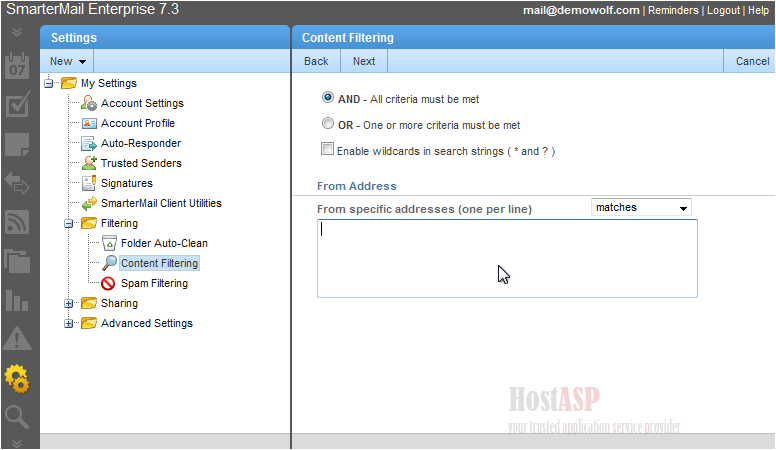
Task: Select SmarterMail Client Utilities label
Action: pos(161,203)
